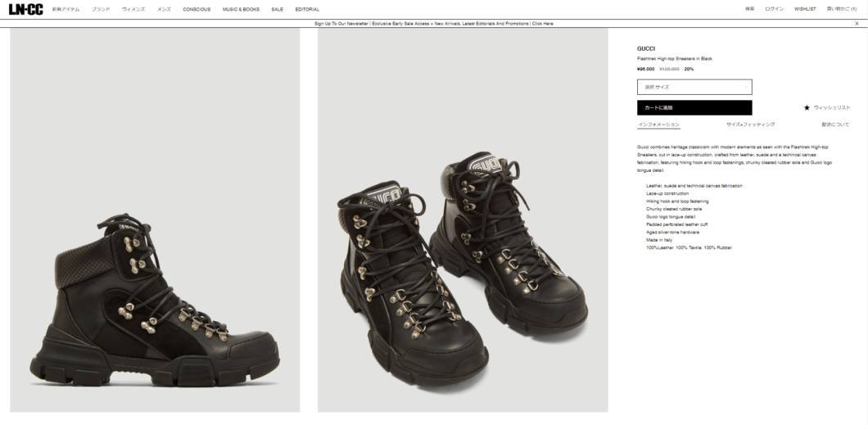Open the EDITORIAL menu

tap(307, 9)
